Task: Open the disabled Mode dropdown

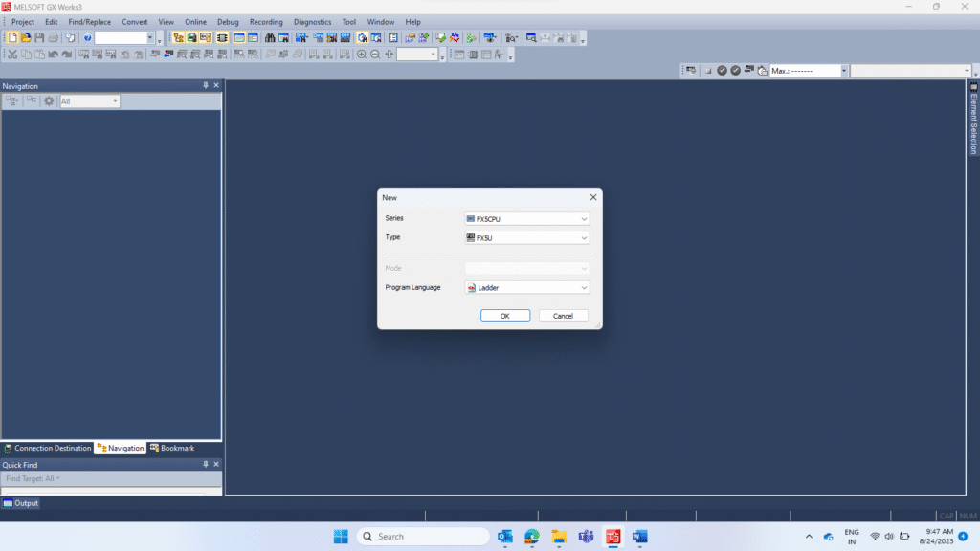Action: [527, 268]
